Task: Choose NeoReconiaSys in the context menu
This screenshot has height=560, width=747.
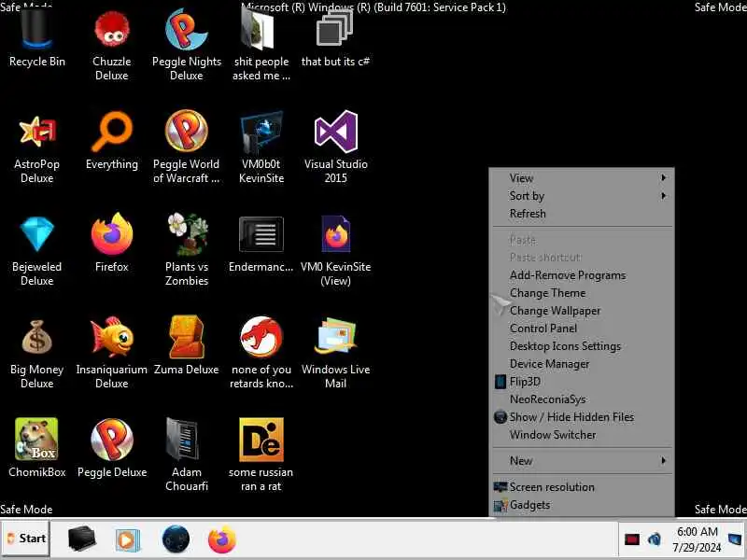Action: pos(582,399)
